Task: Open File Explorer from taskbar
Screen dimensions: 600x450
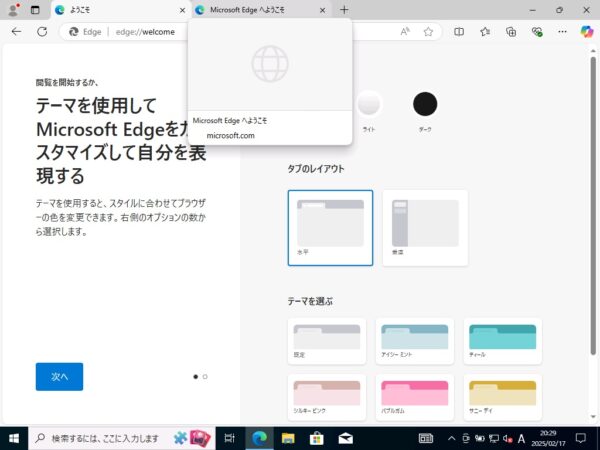Action: pyautogui.click(x=288, y=438)
